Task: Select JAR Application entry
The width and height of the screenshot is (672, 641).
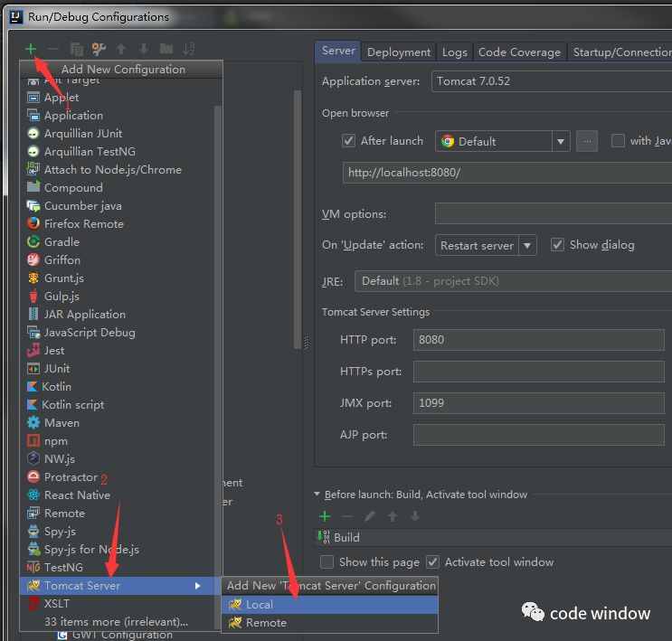Action: tap(117, 315)
